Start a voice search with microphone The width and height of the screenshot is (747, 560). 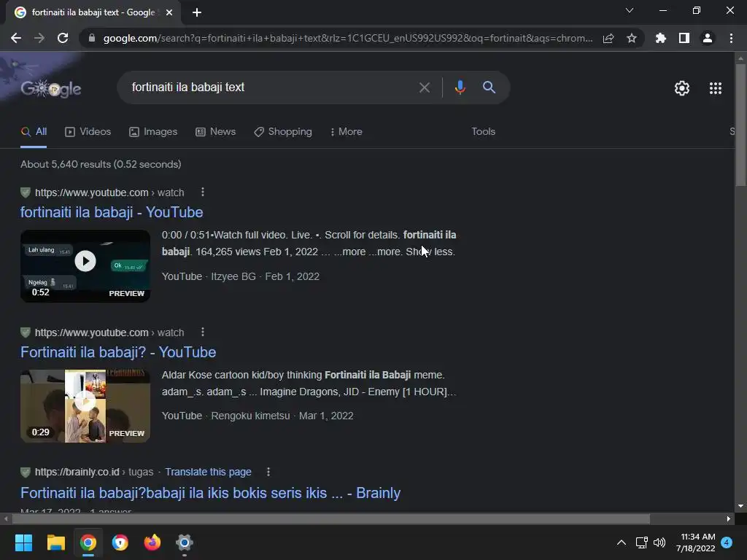pos(460,87)
